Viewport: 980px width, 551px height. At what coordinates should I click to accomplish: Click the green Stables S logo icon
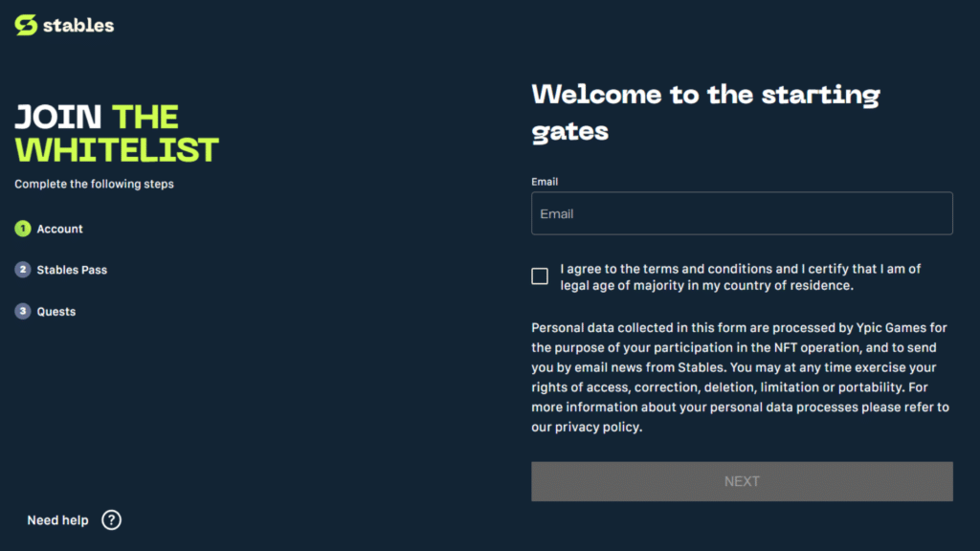(x=26, y=25)
